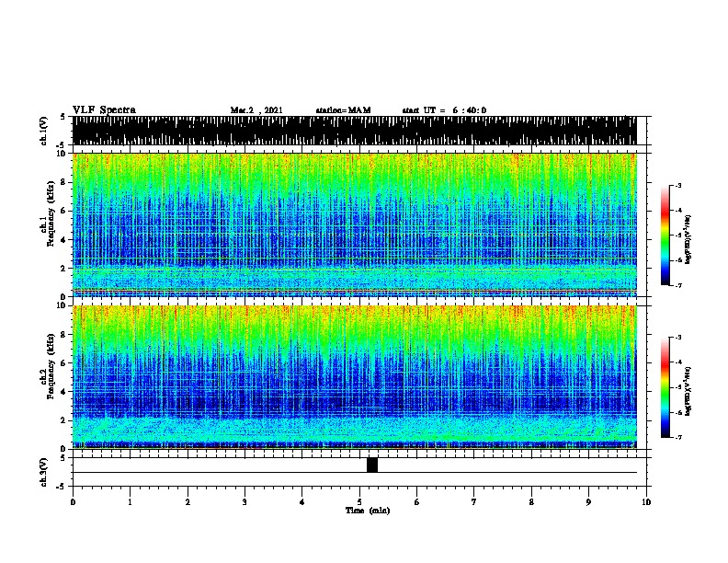Viewport: 728px width, 563px height.
Task: Click the time axis tick label "8"
Action: click(x=531, y=502)
